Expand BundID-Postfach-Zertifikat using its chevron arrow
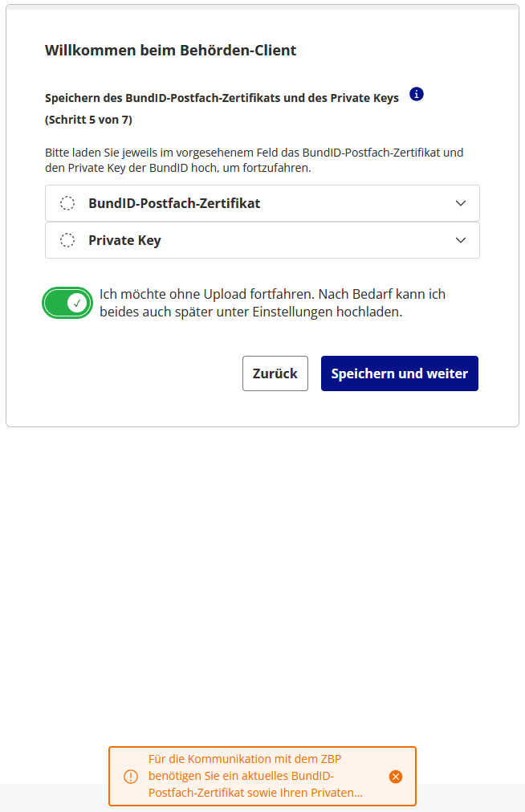The height and width of the screenshot is (812, 525). point(461,203)
